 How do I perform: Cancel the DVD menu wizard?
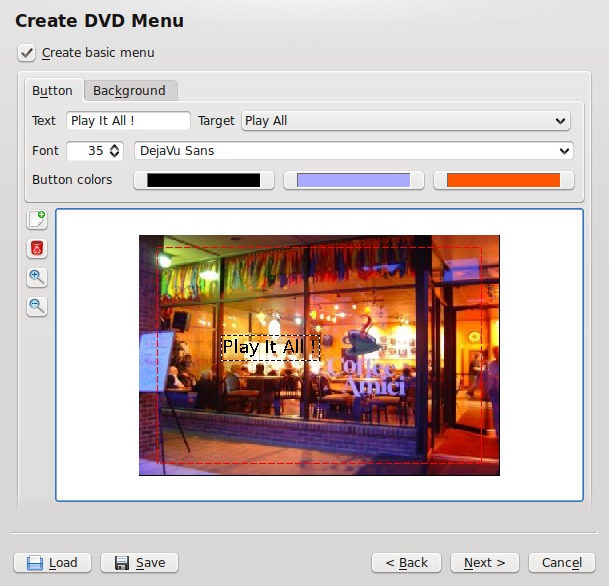[554, 563]
